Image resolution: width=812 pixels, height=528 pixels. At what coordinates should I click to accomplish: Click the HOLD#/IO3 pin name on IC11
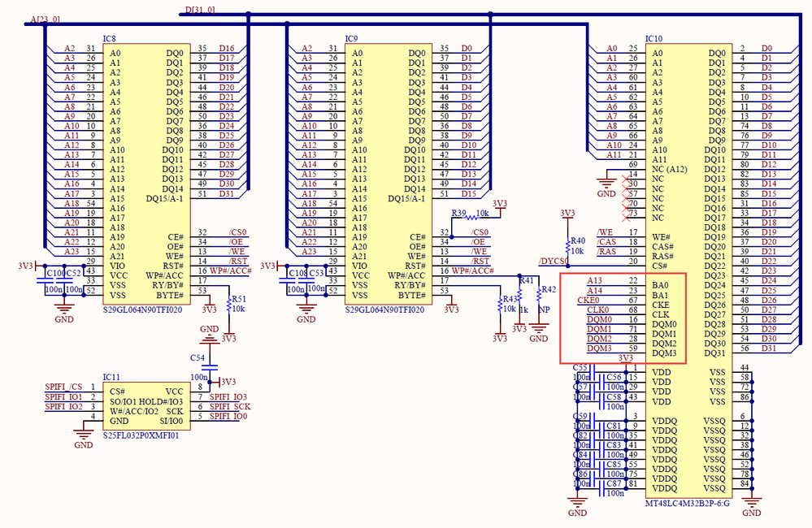[x=161, y=402]
